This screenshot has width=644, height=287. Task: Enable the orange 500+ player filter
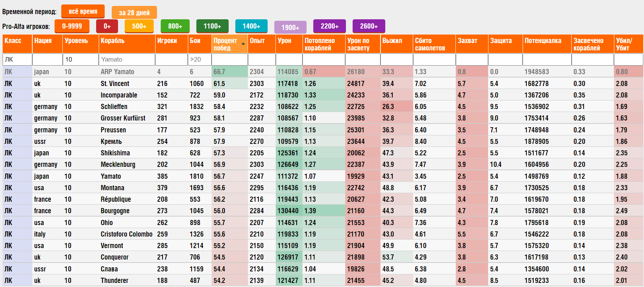coord(139,26)
